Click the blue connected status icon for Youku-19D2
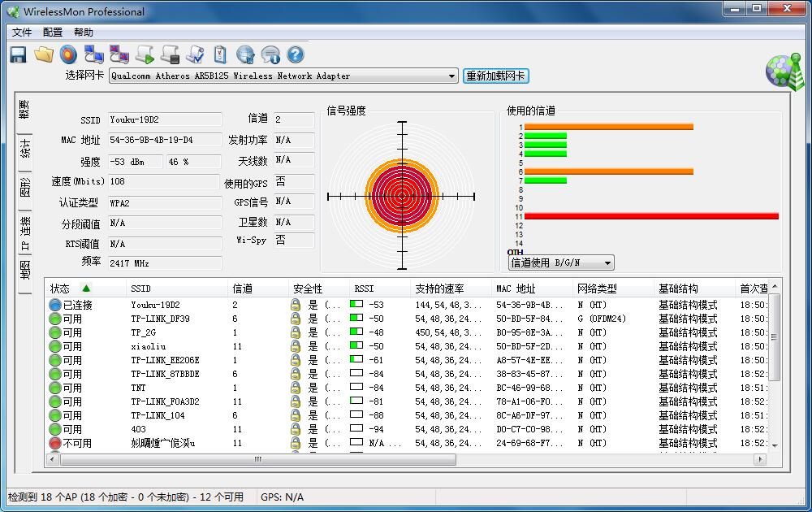The height and width of the screenshot is (512, 812). [x=55, y=305]
